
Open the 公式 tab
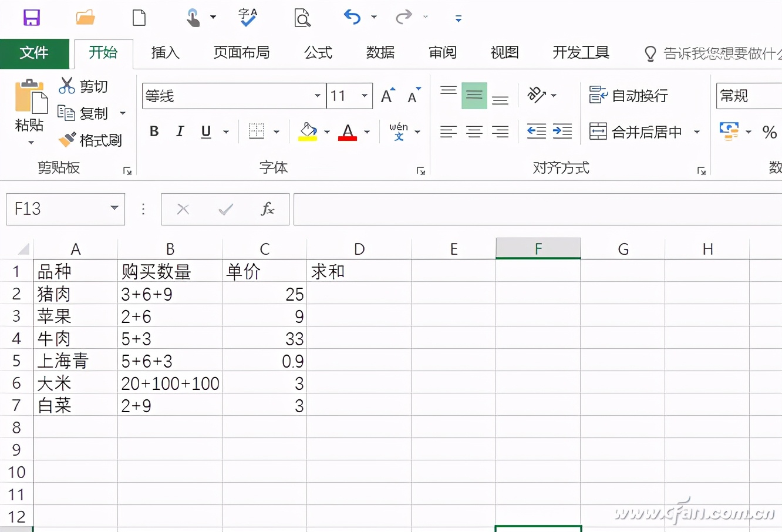(318, 53)
